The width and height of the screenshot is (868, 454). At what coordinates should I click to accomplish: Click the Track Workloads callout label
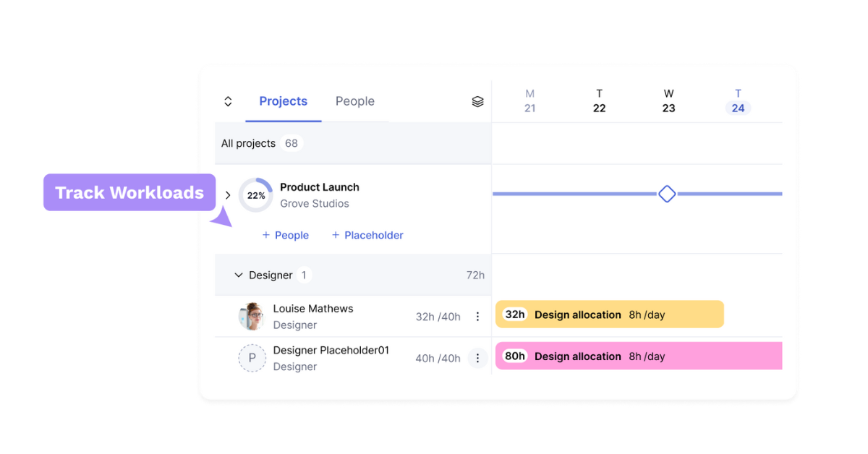click(x=129, y=192)
